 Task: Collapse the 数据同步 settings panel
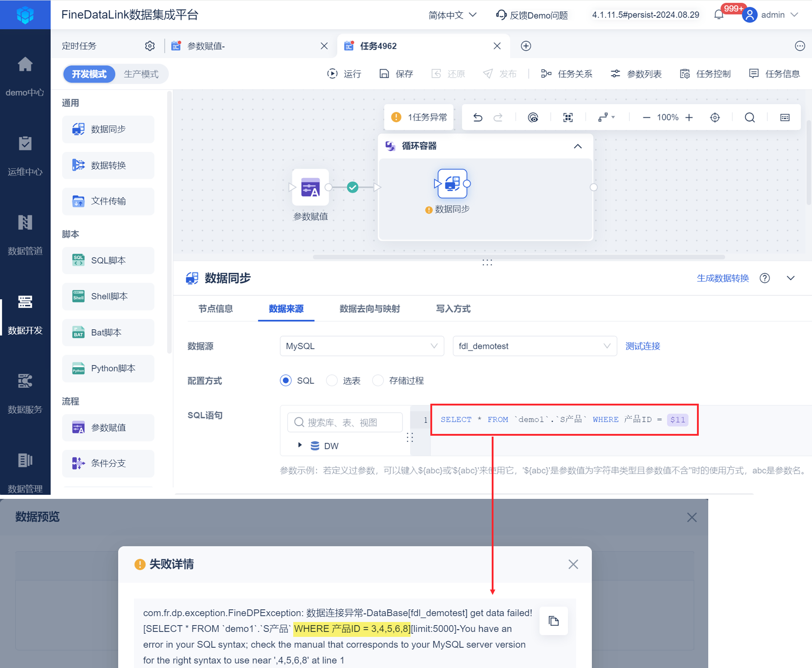point(791,278)
